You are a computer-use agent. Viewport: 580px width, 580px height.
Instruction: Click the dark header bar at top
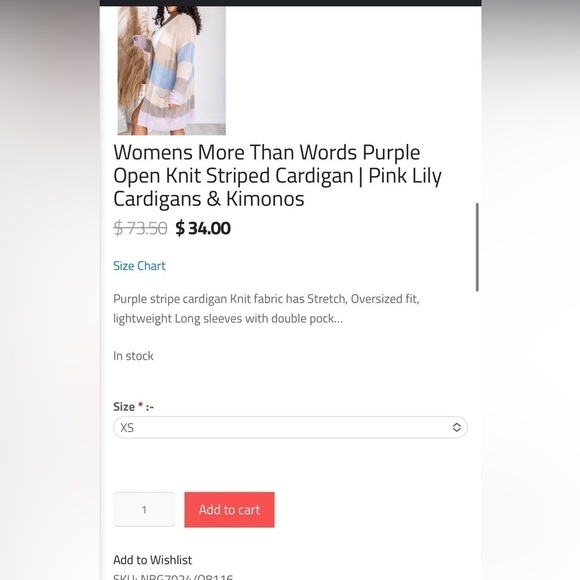coord(290,3)
